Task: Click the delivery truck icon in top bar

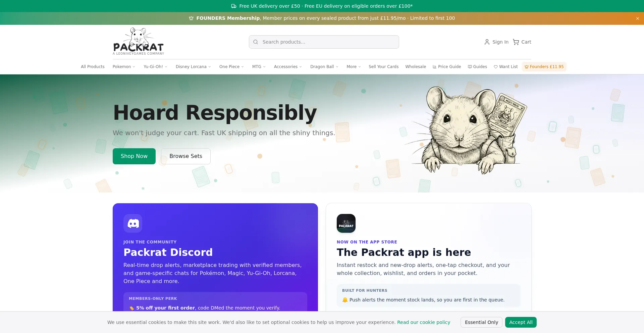Action: [234, 6]
